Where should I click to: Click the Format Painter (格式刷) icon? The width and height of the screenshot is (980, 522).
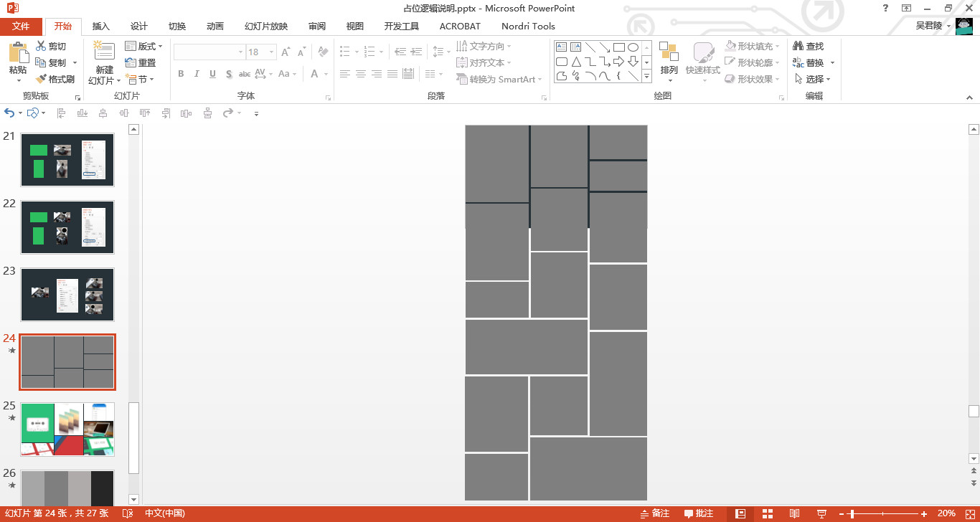click(42, 79)
